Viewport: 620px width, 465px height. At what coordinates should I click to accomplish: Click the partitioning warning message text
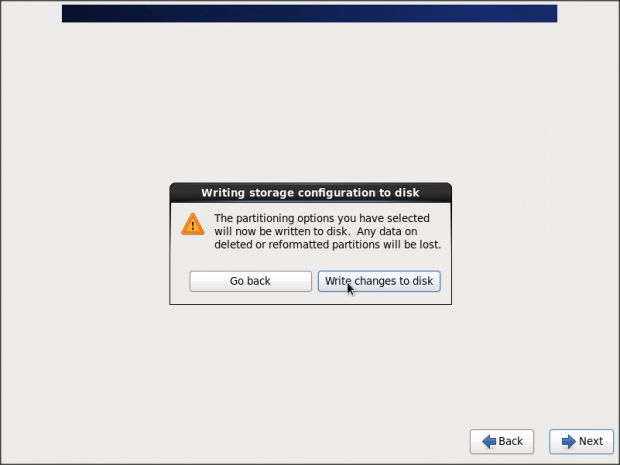[327, 231]
